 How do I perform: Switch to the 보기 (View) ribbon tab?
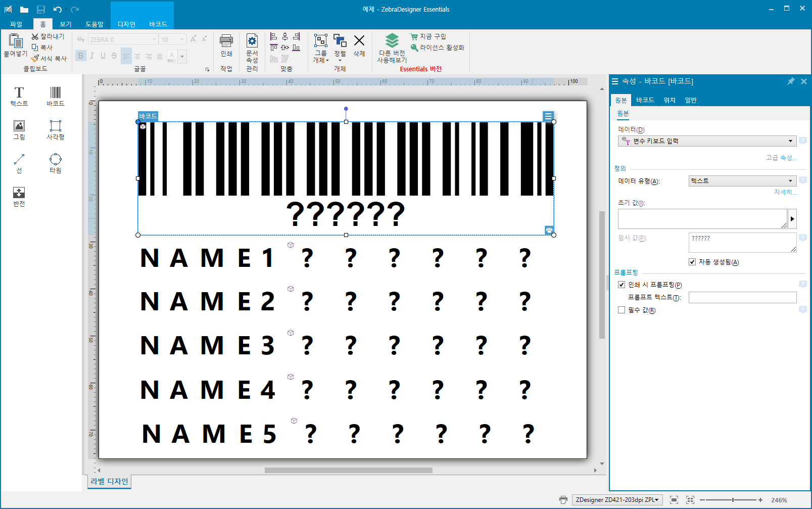66,24
